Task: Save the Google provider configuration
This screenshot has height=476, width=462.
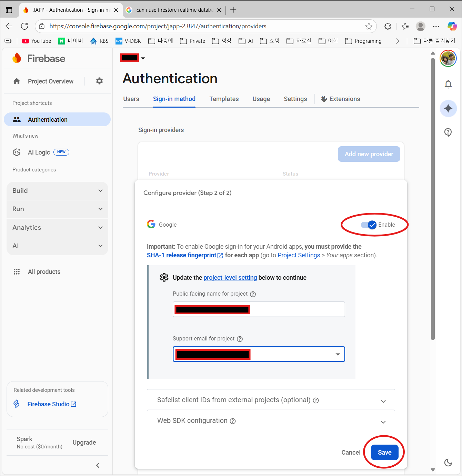Action: pos(384,453)
